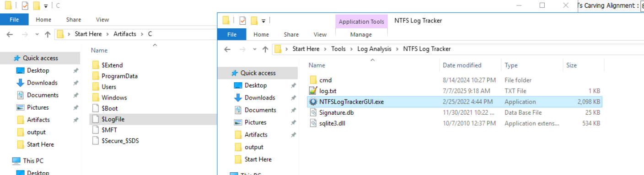Select the Application Tools contextual tab
The height and width of the screenshot is (175, 644).
click(361, 21)
